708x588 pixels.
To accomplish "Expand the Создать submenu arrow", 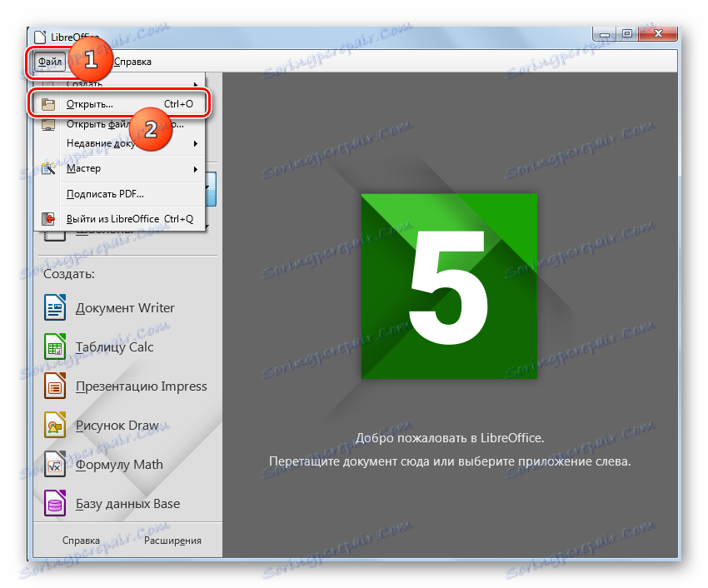I will point(196,84).
